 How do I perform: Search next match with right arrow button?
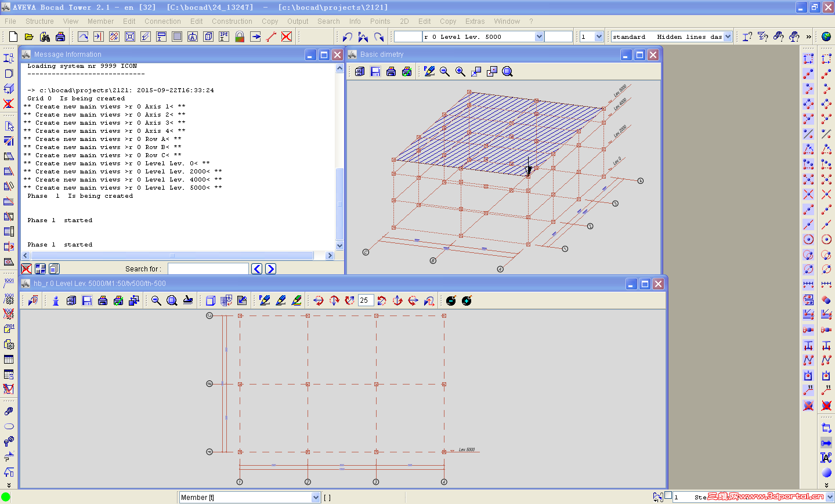pos(270,269)
